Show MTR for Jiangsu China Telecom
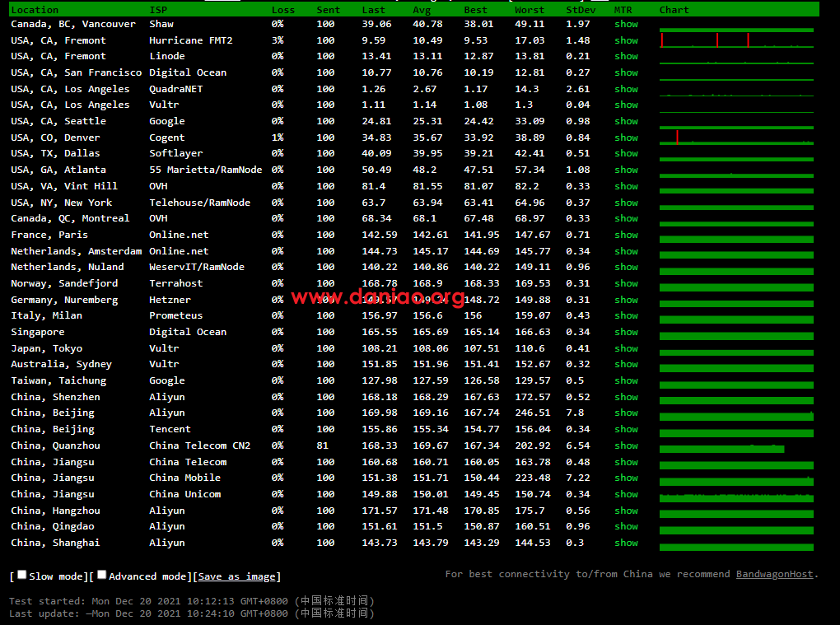The height and width of the screenshot is (625, 840). pos(626,462)
